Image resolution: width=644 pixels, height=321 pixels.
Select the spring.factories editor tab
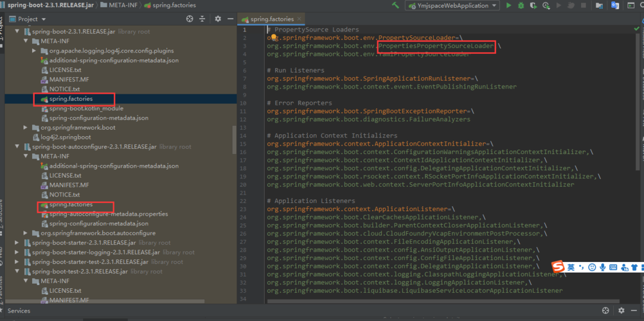[x=271, y=21]
